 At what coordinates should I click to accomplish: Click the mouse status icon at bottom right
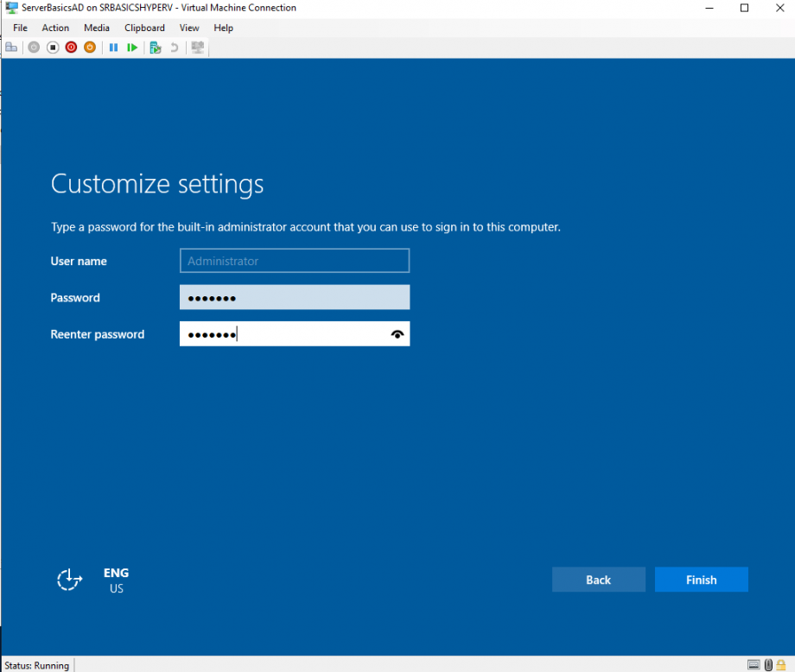pyautogui.click(x=768, y=664)
